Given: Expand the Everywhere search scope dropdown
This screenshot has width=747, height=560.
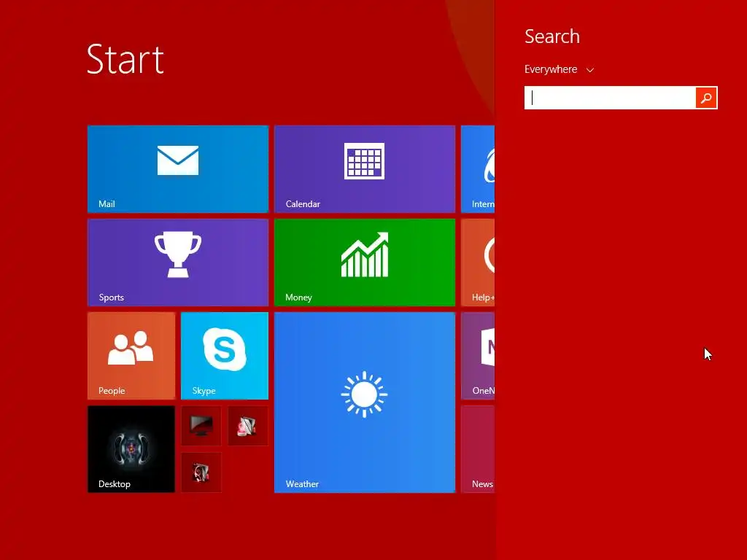Looking at the screenshot, I should tap(559, 69).
